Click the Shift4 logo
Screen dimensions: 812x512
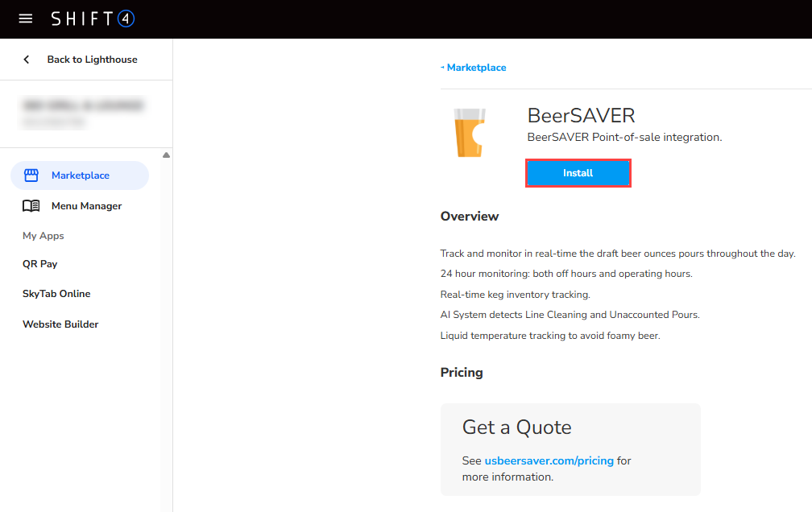click(x=93, y=19)
